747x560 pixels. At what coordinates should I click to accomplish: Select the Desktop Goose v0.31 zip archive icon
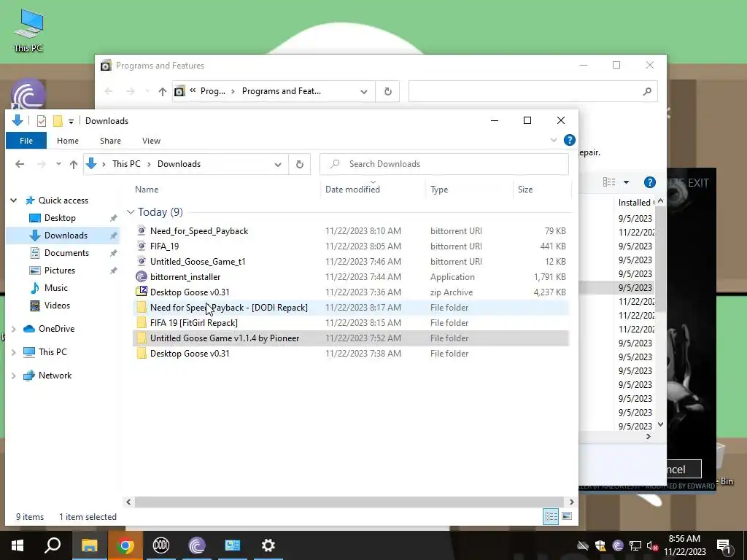point(142,292)
